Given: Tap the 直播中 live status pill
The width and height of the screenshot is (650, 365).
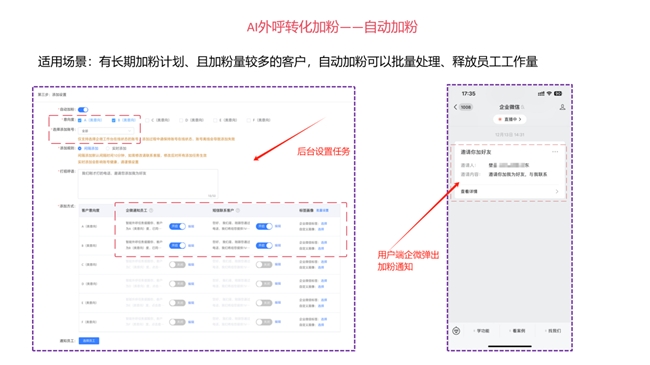Looking at the screenshot, I should tap(509, 119).
